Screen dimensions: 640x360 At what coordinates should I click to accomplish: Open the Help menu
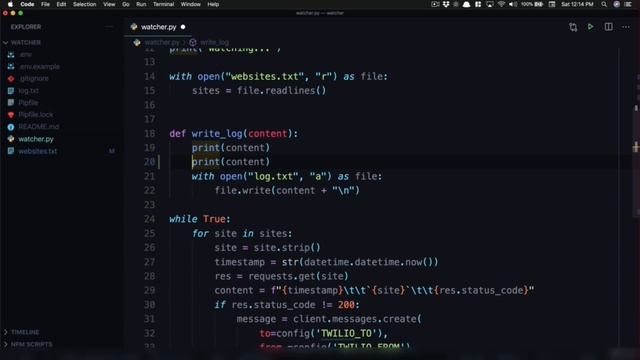coord(213,4)
